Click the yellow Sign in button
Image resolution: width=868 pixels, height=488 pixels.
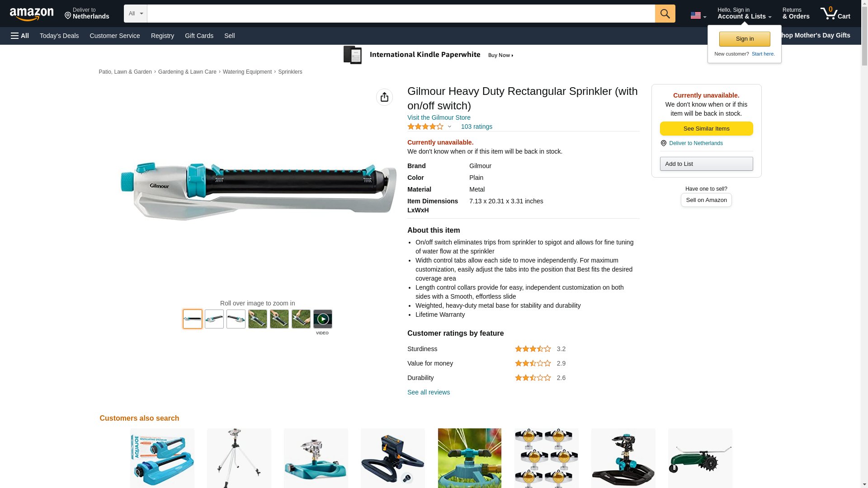pos(745,39)
